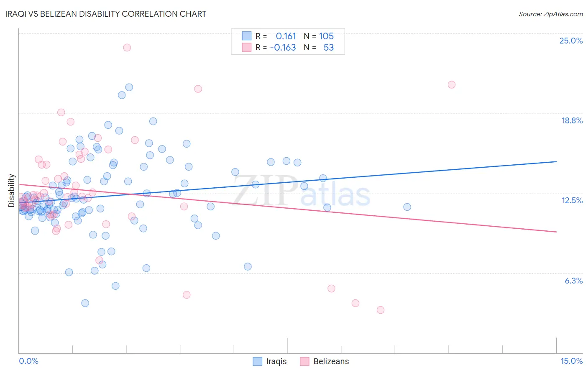Click the highest blue Iraqi data point

pos(129,87)
